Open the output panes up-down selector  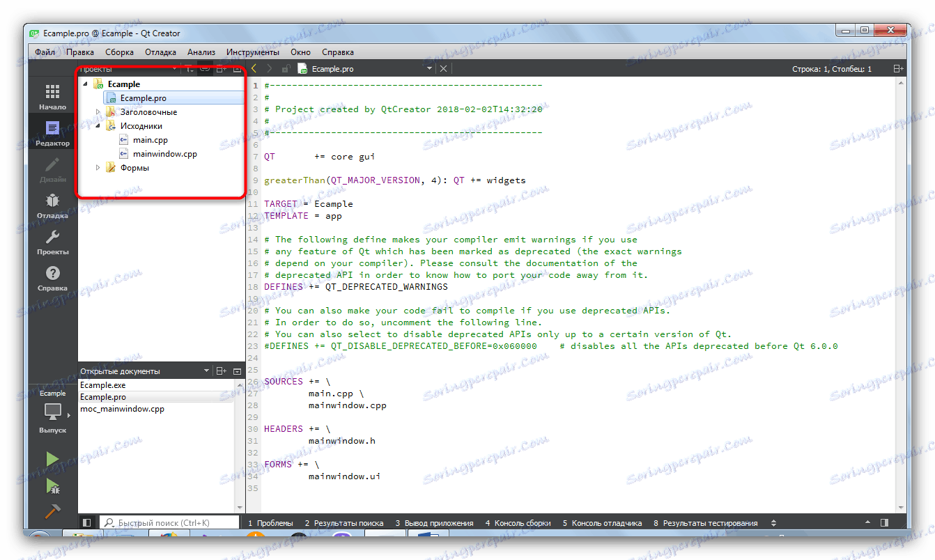773,523
